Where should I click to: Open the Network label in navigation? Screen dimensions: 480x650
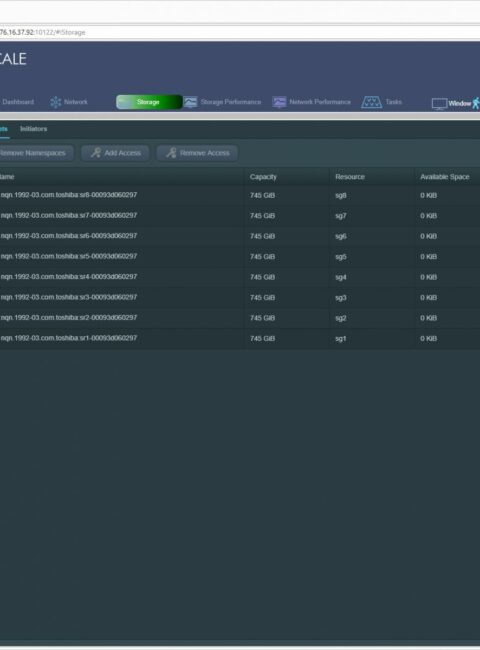[x=76, y=102]
